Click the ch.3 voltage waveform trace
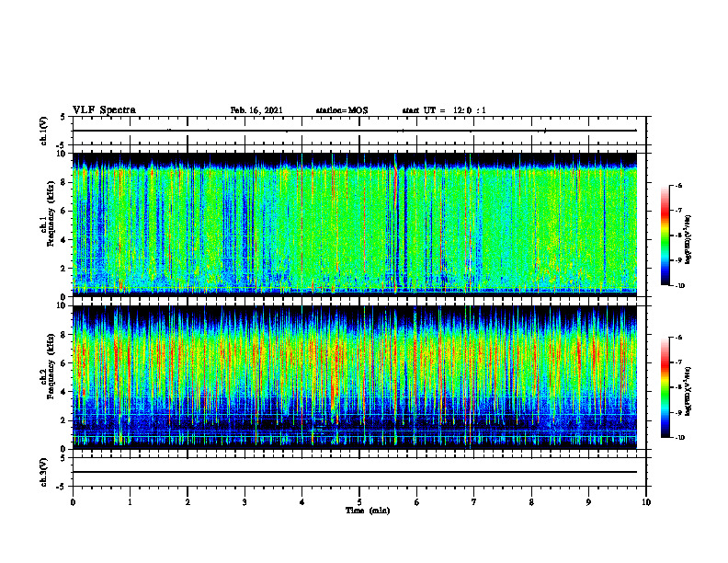This screenshot has width=728, height=563. (x=354, y=472)
